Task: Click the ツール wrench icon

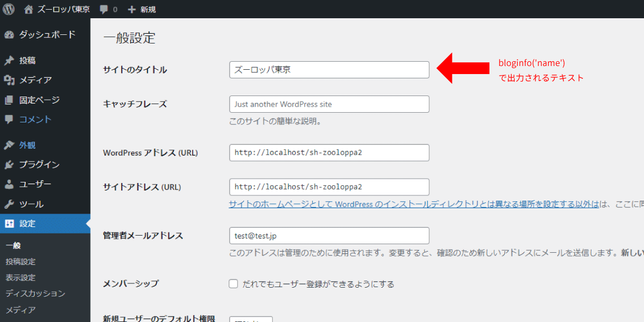Action: tap(9, 204)
